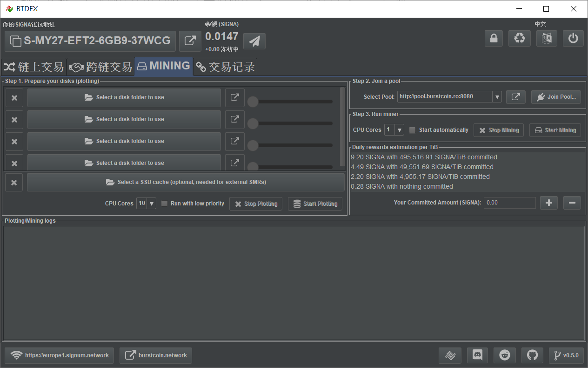Select the 9.20 SIGNA reward estimate row

click(468, 157)
